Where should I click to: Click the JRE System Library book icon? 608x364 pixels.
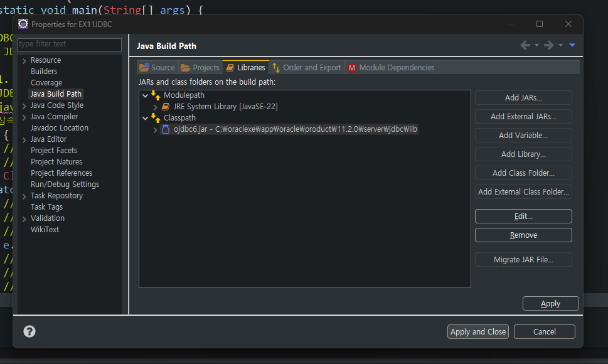click(x=166, y=107)
